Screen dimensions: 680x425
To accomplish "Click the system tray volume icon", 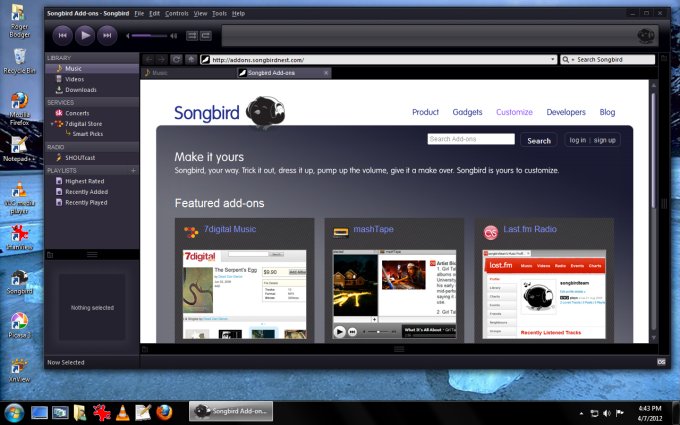I will [607, 413].
